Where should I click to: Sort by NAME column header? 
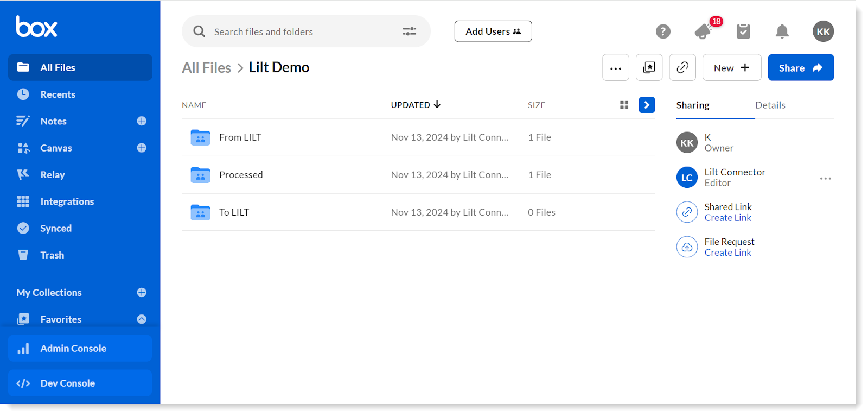(x=194, y=105)
